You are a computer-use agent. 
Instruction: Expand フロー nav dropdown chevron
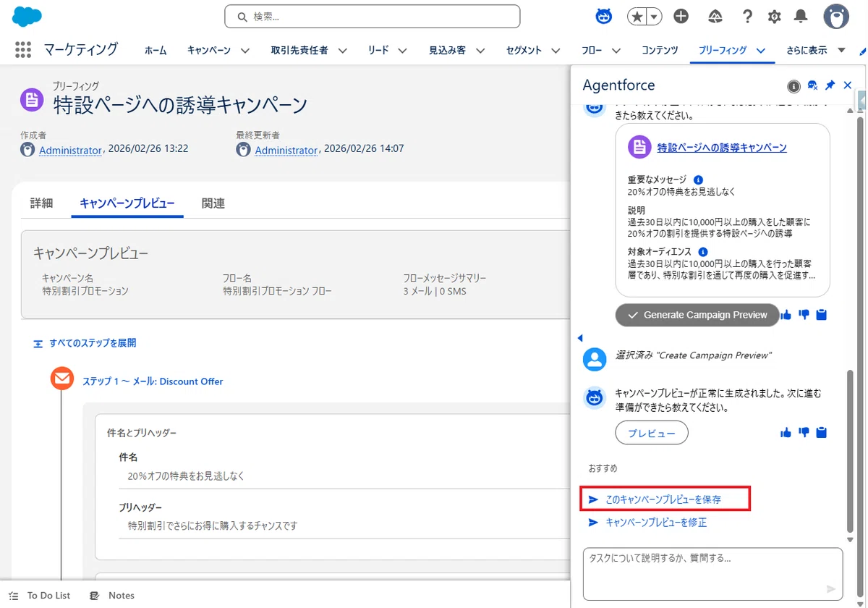pyautogui.click(x=616, y=51)
